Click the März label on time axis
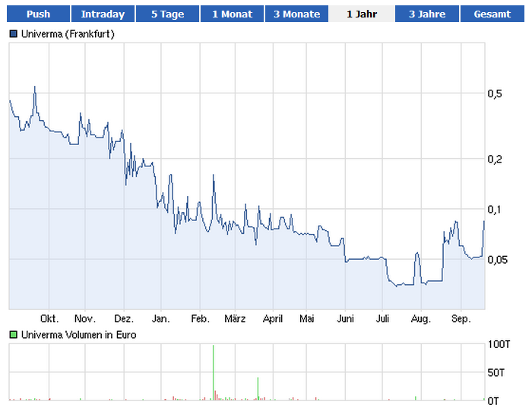The image size is (532, 411). point(236,319)
